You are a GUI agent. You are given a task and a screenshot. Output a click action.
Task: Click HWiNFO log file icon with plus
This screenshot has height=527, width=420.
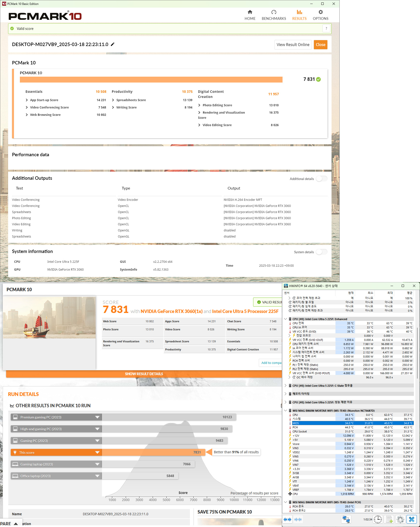tap(389, 519)
